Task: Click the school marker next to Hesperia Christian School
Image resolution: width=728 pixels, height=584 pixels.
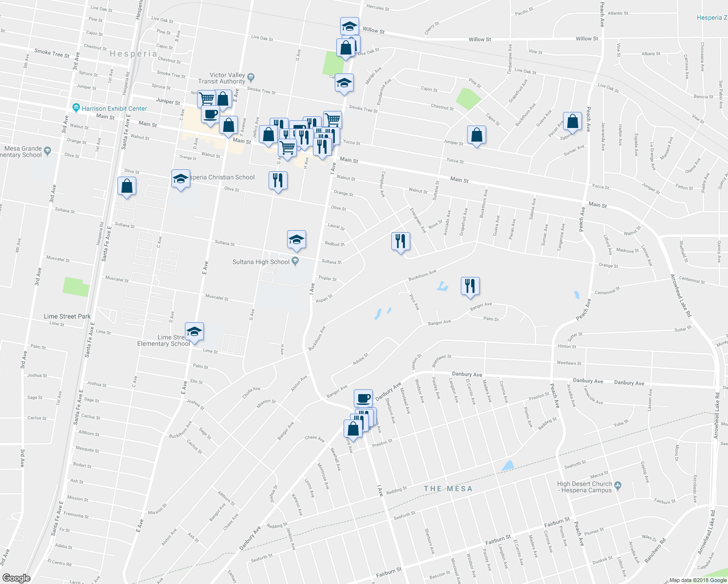Action: tap(181, 179)
